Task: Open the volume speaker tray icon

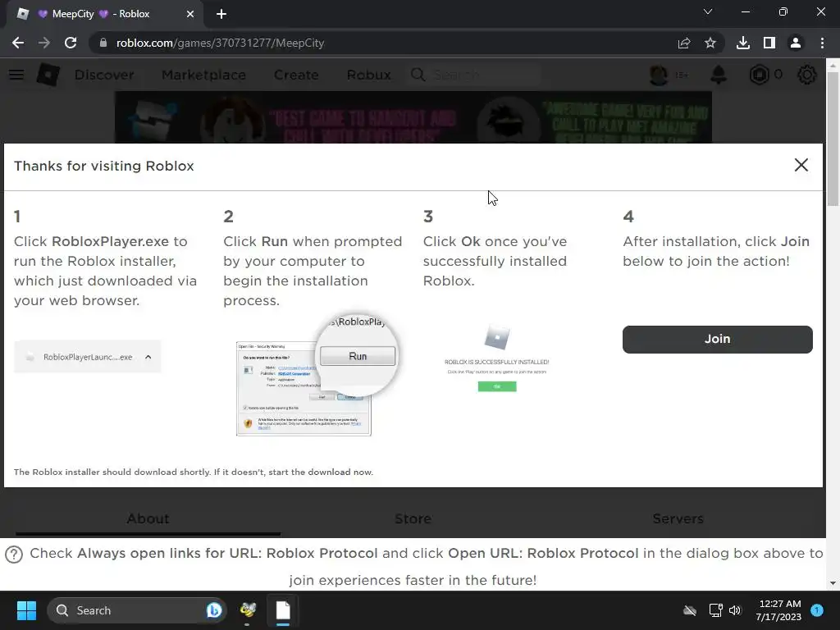Action: click(735, 610)
